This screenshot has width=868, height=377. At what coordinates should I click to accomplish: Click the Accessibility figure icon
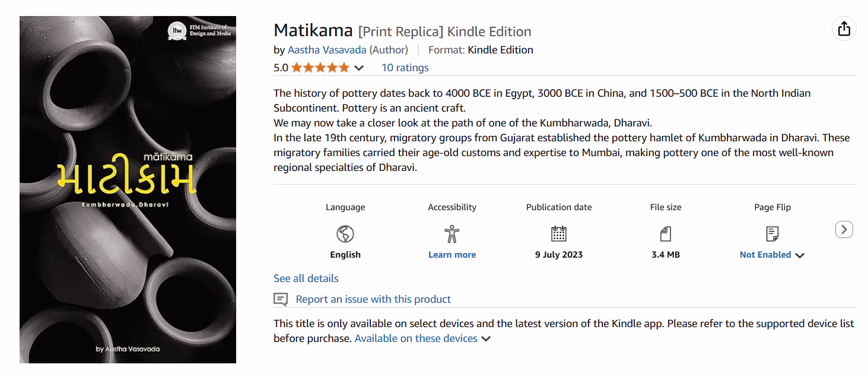click(x=452, y=234)
